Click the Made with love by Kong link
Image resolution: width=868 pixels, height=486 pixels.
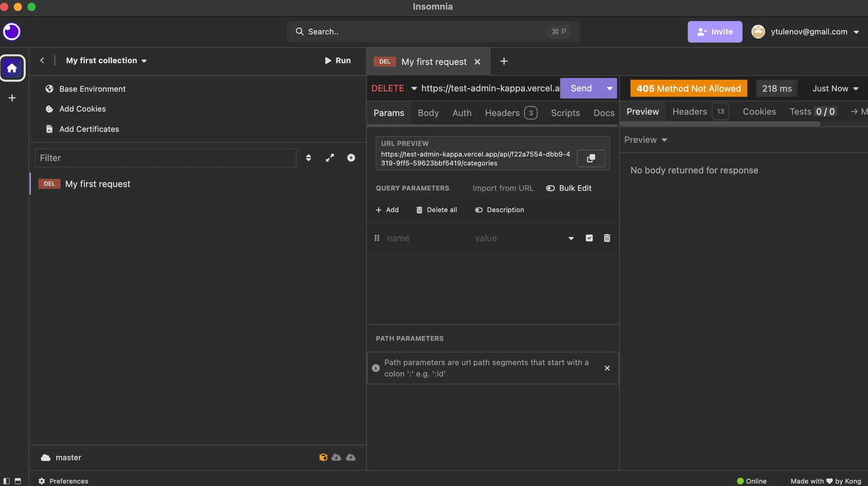tap(826, 481)
